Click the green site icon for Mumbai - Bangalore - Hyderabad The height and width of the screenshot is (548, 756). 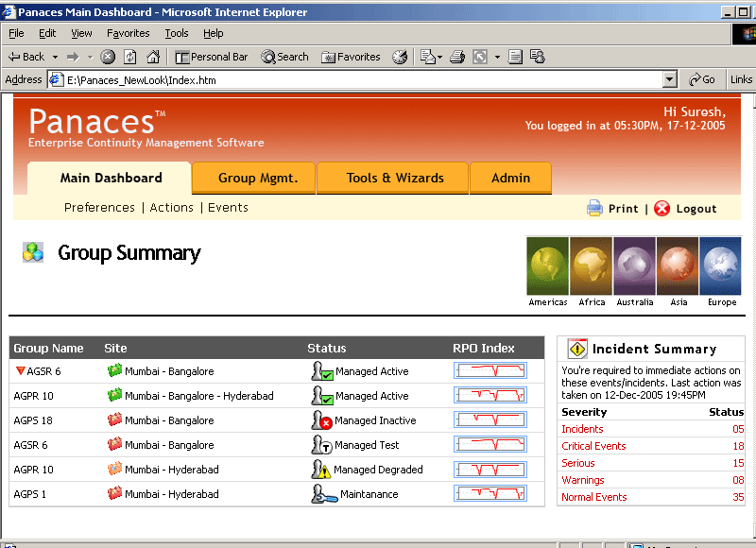pos(114,395)
